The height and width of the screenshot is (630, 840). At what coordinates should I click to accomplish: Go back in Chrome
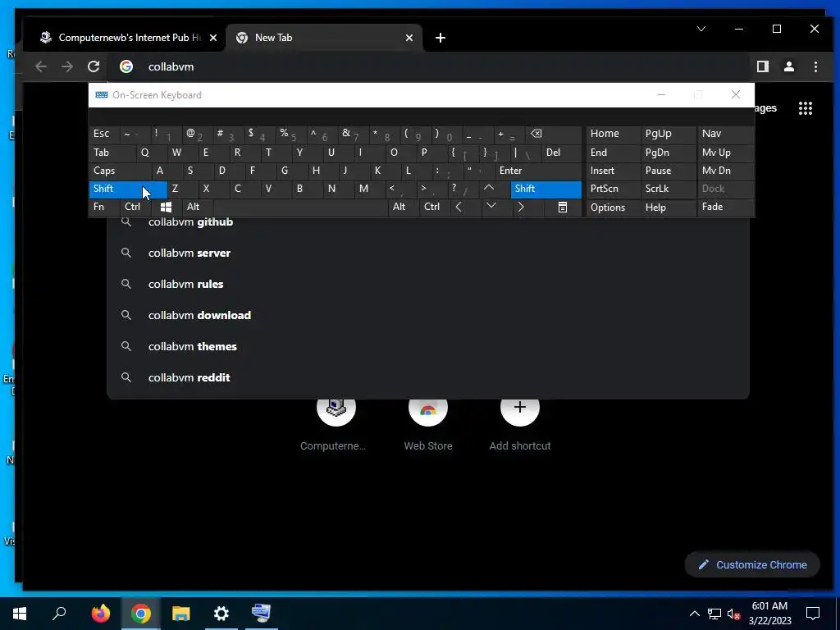pyautogui.click(x=41, y=66)
